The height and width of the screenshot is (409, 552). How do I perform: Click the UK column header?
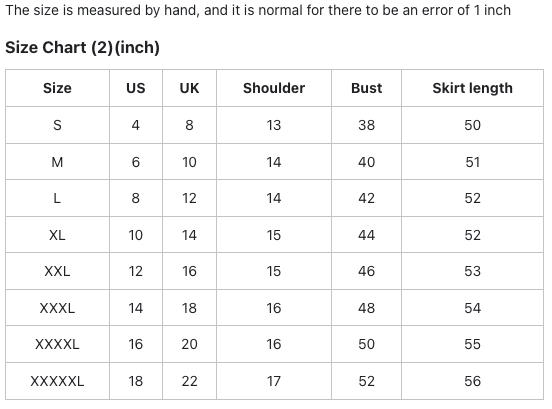pos(189,88)
